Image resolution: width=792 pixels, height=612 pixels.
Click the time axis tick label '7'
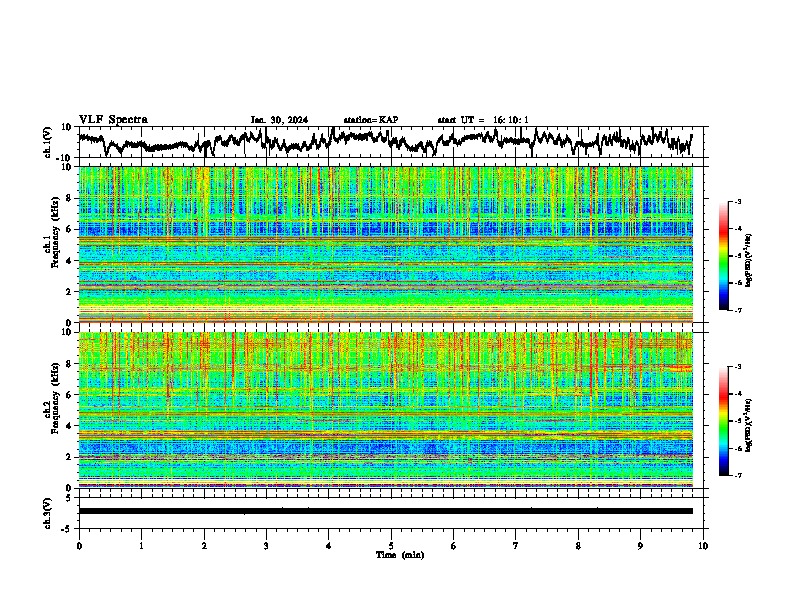point(516,546)
